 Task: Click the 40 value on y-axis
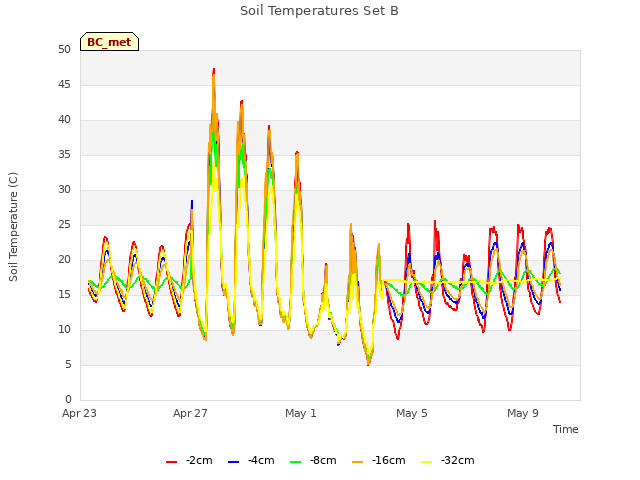click(x=64, y=120)
